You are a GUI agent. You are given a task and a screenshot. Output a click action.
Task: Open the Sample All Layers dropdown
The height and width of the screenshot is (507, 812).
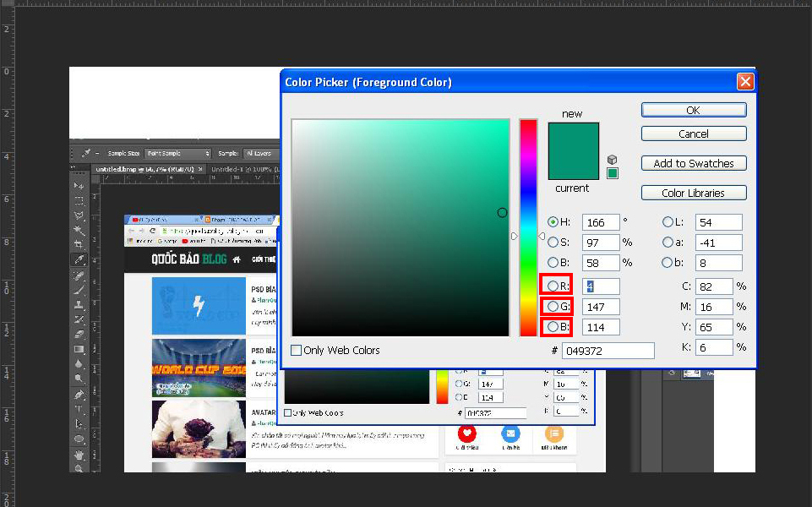pyautogui.click(x=260, y=153)
